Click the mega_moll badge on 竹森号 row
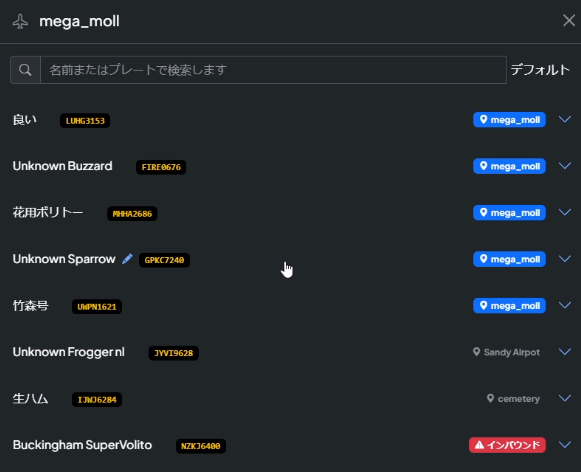This screenshot has width=581, height=472. tap(509, 306)
